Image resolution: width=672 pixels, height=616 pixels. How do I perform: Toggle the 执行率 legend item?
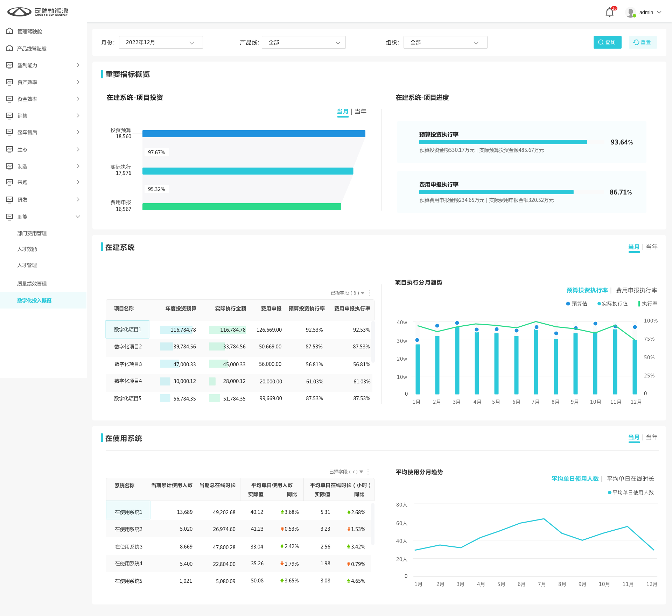pos(648,304)
